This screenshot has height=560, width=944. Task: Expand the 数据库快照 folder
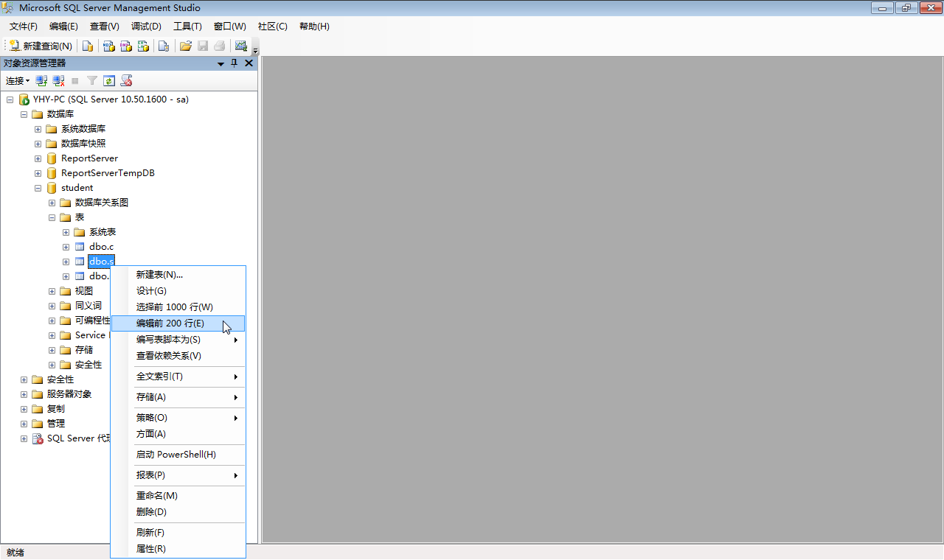pyautogui.click(x=38, y=144)
